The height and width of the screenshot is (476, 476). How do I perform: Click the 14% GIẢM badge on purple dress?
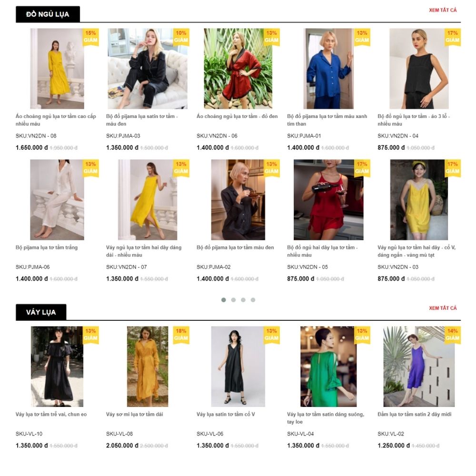click(453, 335)
